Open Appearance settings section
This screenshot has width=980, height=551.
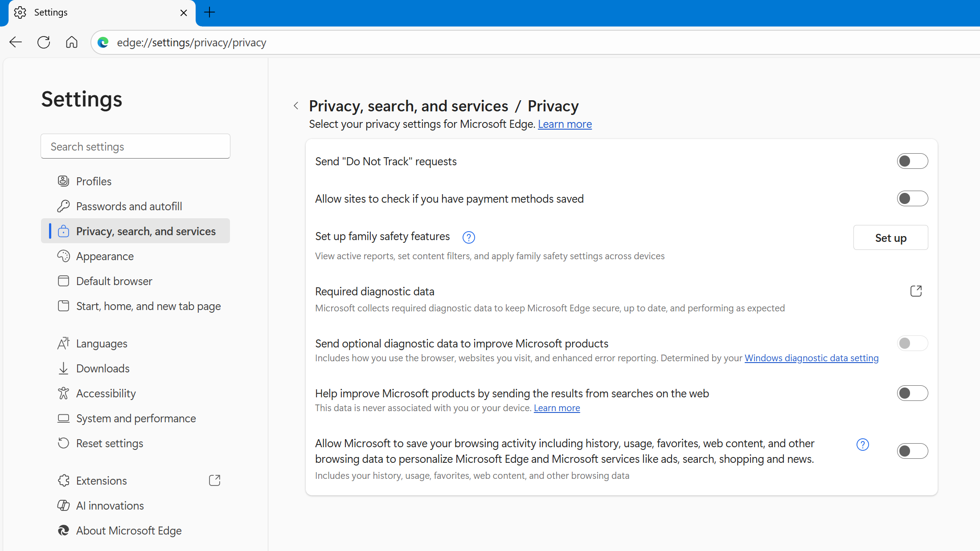[105, 256]
